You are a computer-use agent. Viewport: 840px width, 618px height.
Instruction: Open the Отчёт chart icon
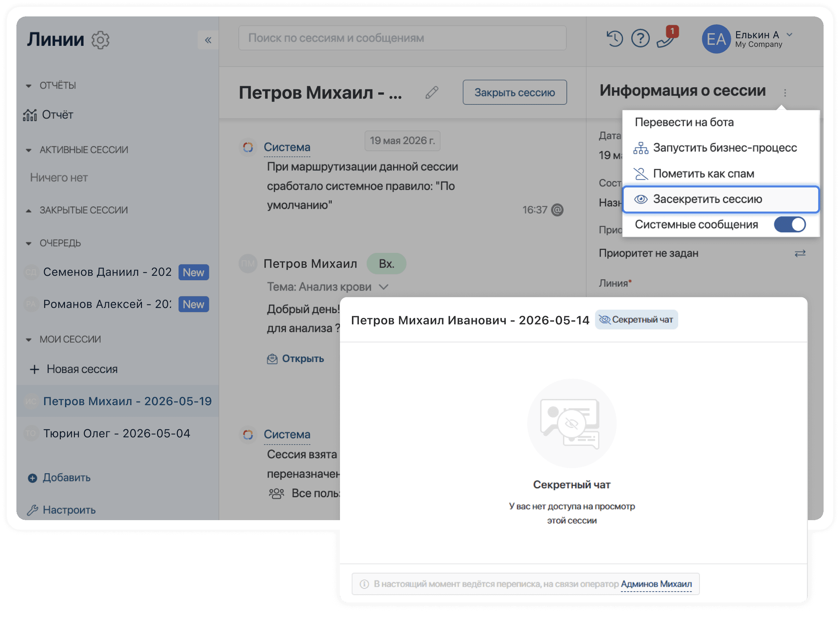coord(30,115)
